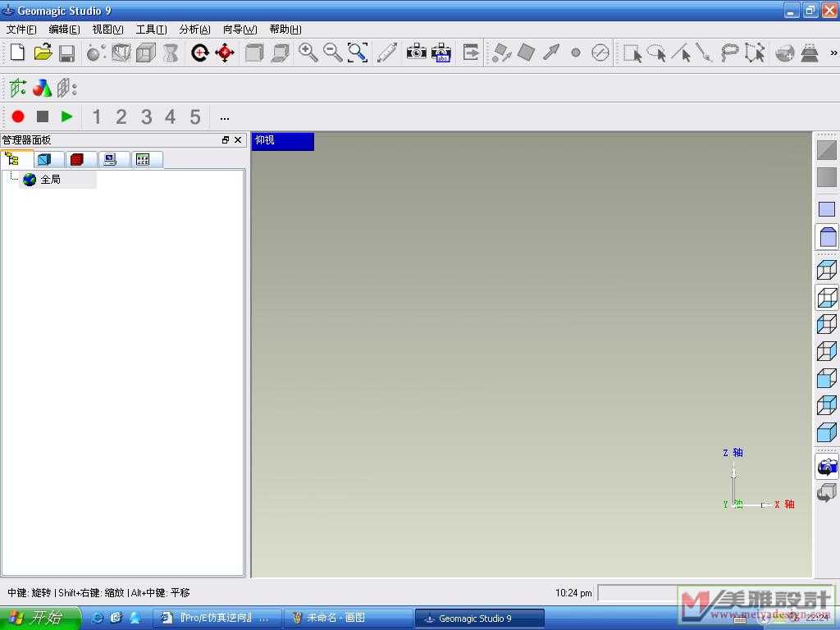This screenshot has height=630, width=840.
Task: Switch to the left-face cube view
Action: click(827, 324)
